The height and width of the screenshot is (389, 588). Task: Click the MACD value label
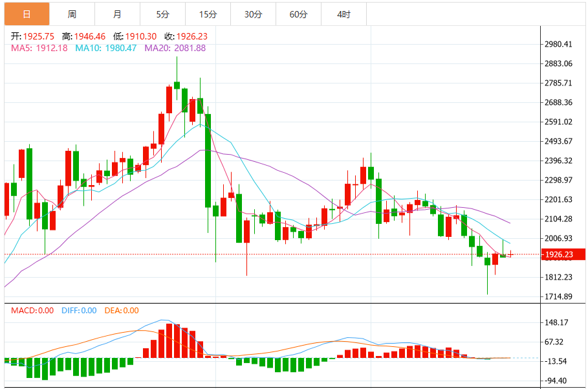32,311
